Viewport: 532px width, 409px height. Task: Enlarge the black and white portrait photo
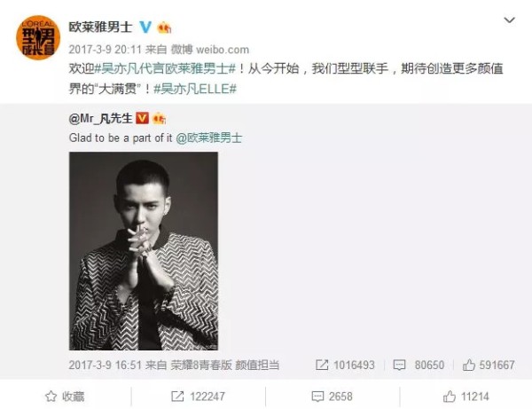(144, 251)
